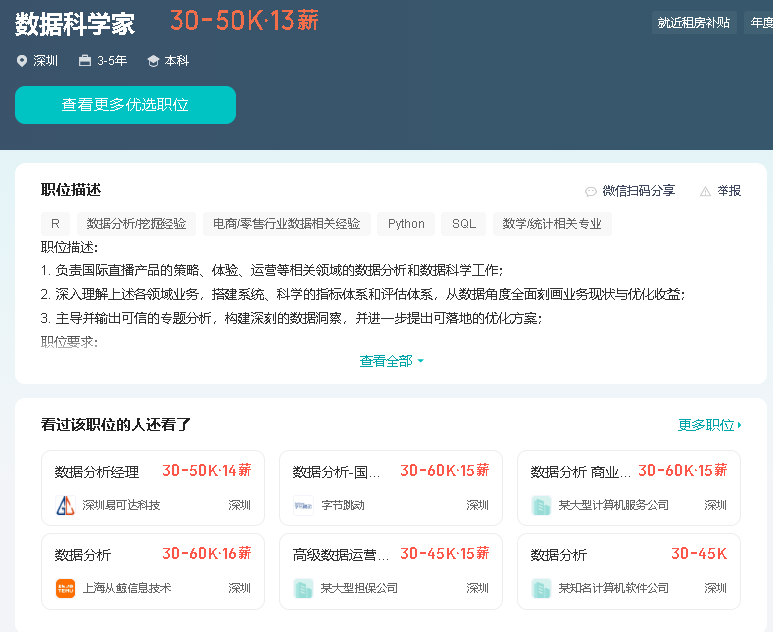Click the 30-60K·16薪 salary text
Image resolution: width=773 pixels, height=632 pixels.
point(207,553)
